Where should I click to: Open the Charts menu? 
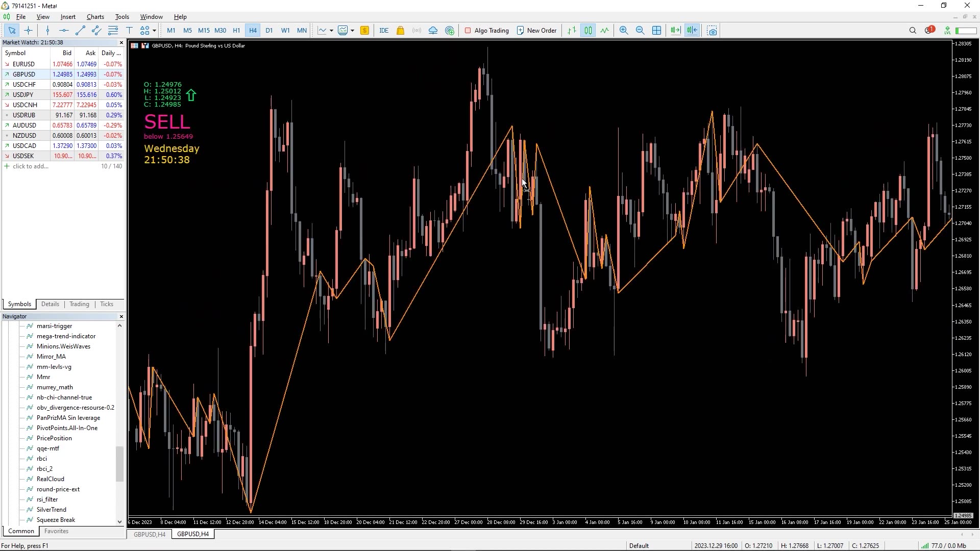tap(95, 17)
